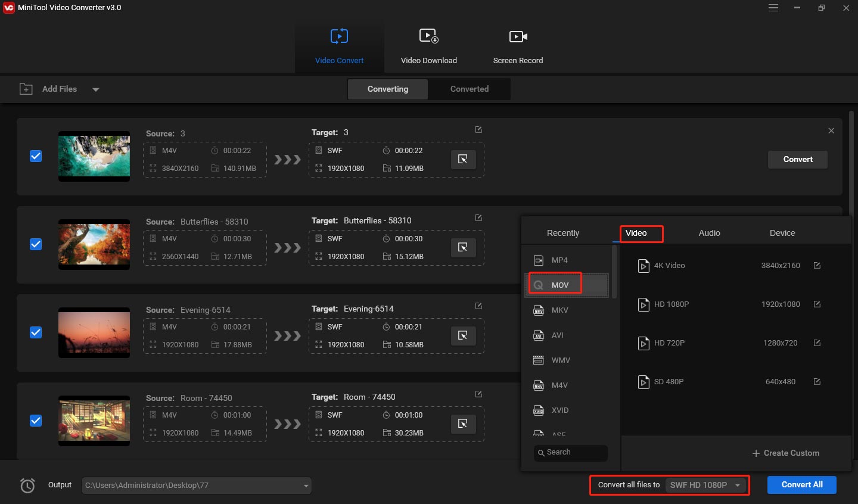Click the Evening-6514 thumbnail
Image resolution: width=858 pixels, height=504 pixels.
[x=94, y=332]
